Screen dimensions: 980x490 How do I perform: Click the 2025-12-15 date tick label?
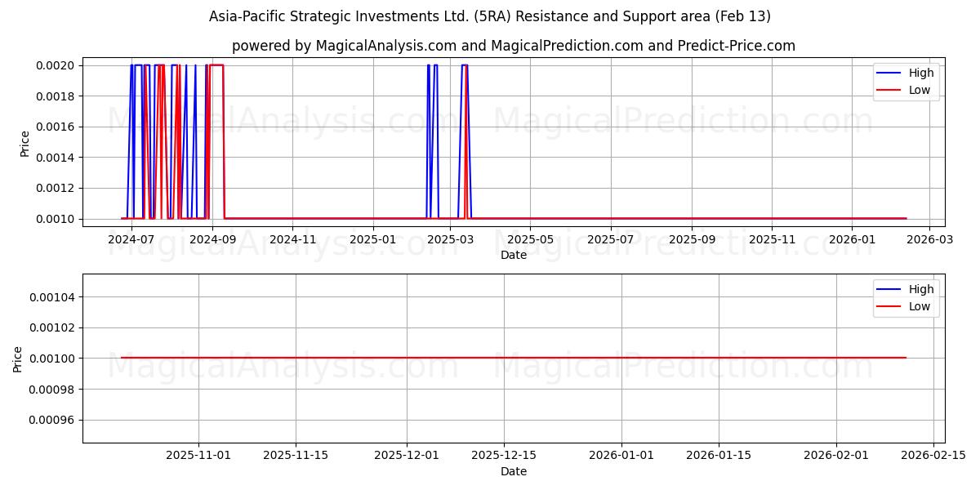pos(504,457)
